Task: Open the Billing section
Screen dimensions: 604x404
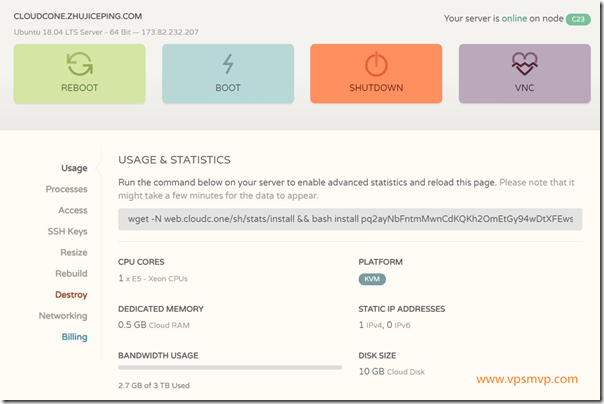Action: 74,337
